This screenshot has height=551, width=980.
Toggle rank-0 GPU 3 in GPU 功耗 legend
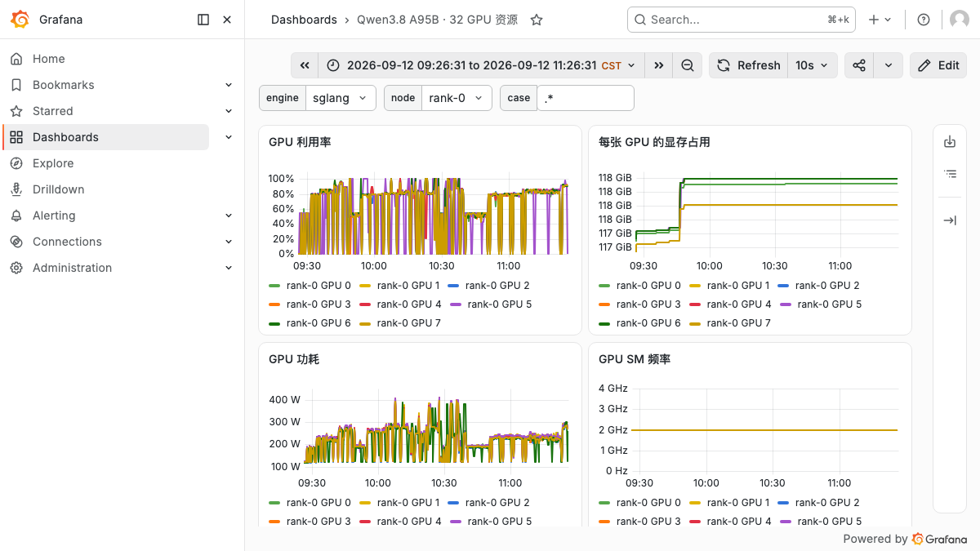pos(318,522)
